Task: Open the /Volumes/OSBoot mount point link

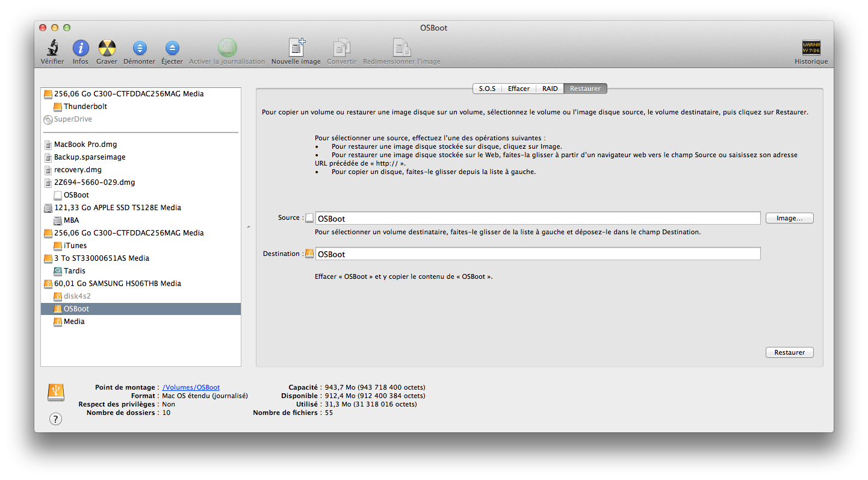Action: [x=191, y=387]
